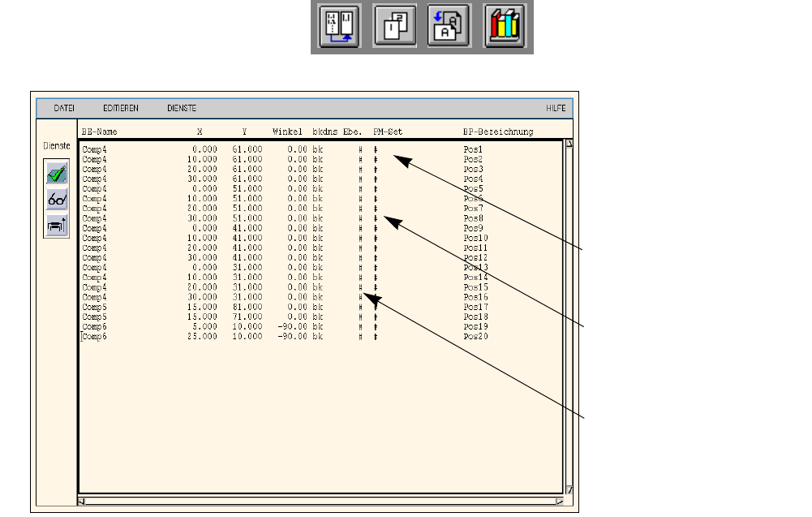Select the row labeled Pos16
The width and height of the screenshot is (812, 517).
pos(320,297)
